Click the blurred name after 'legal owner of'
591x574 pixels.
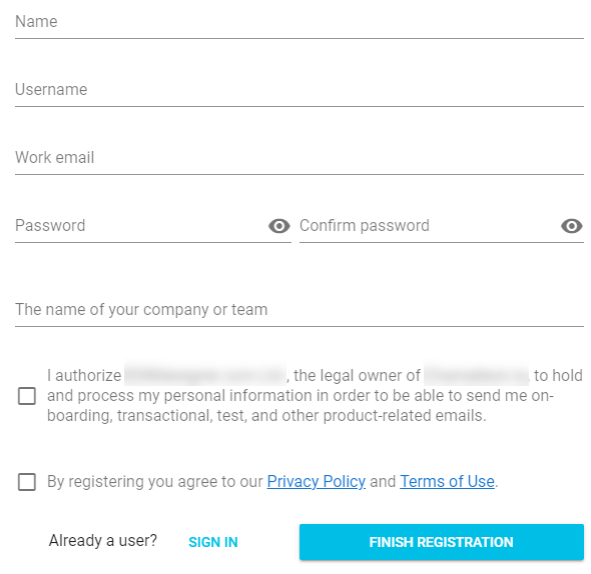(x=476, y=375)
